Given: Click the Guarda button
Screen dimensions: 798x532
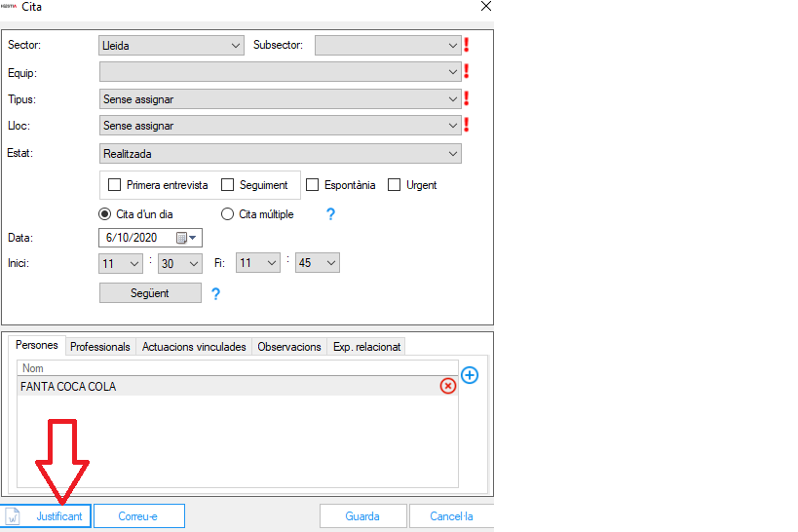Looking at the screenshot, I should pyautogui.click(x=362, y=516).
